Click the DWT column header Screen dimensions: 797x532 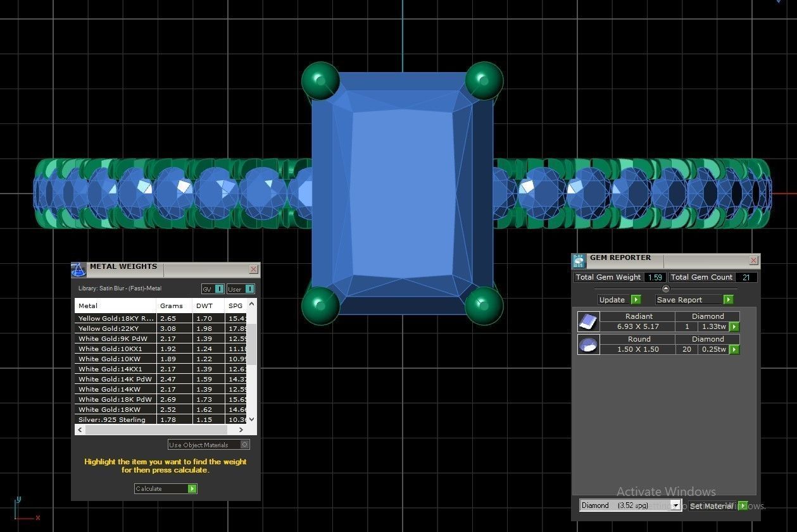coord(208,306)
